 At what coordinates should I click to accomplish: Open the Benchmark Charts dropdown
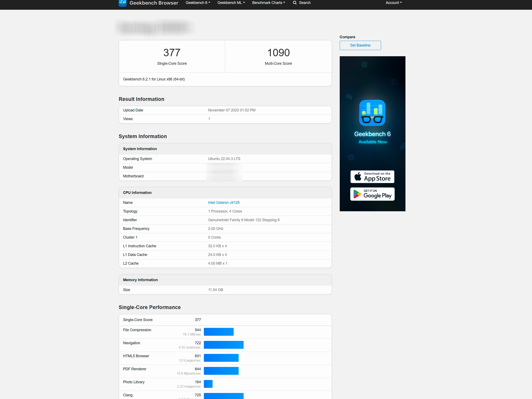[x=268, y=3]
